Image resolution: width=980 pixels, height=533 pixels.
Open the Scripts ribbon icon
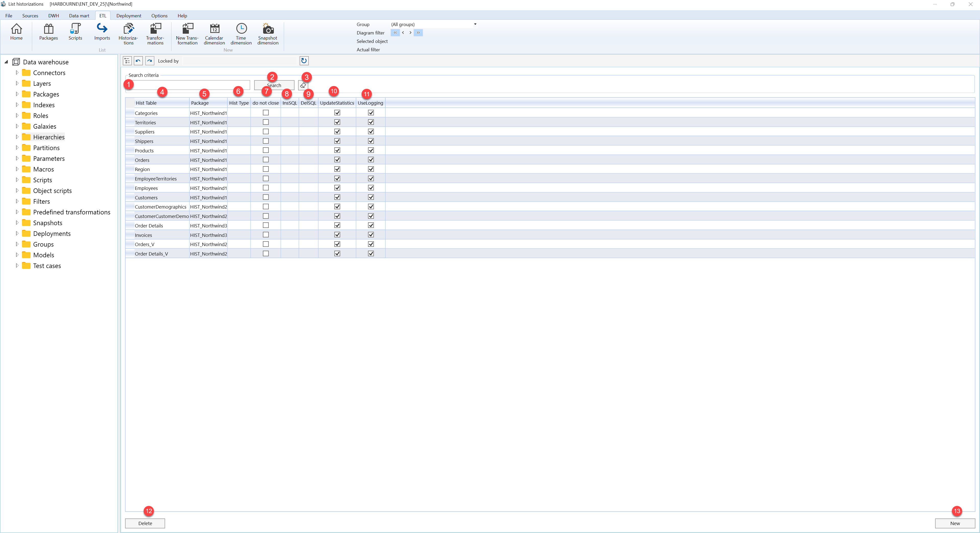[x=75, y=32]
